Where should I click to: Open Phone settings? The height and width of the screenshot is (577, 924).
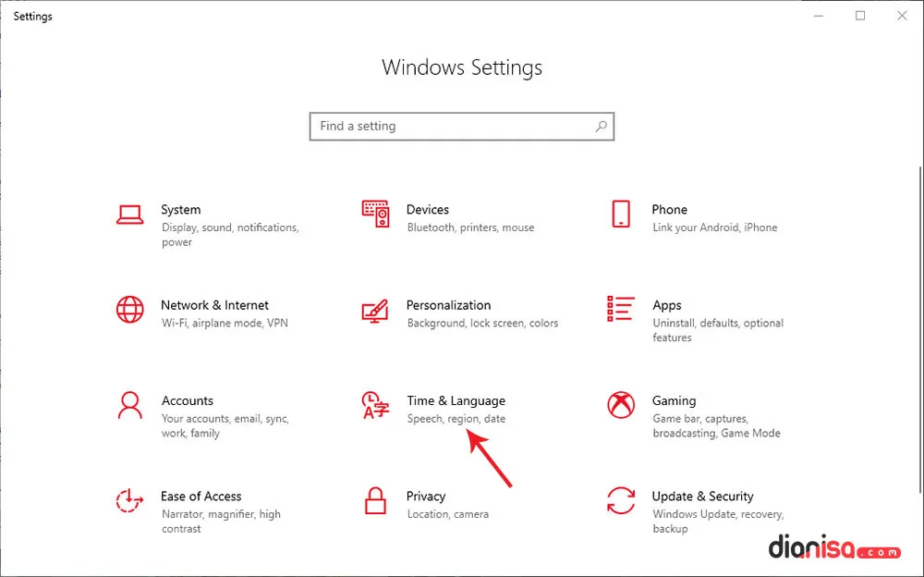point(669,210)
